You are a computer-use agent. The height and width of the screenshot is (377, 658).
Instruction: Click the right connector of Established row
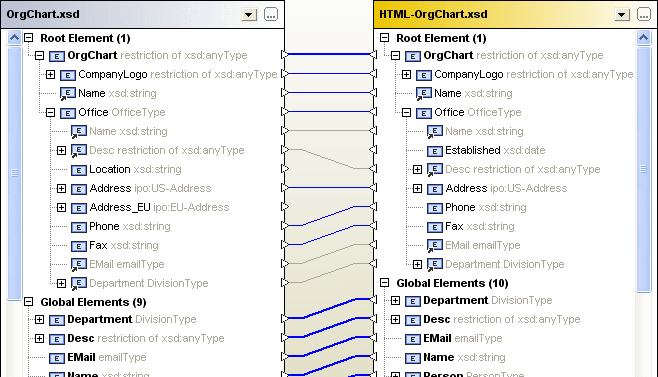[x=373, y=149]
